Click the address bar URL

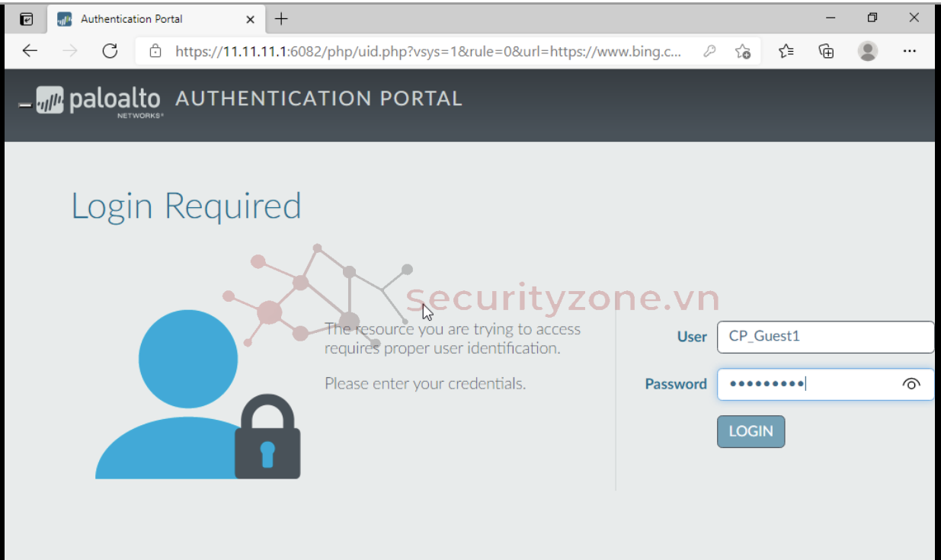coord(427,51)
